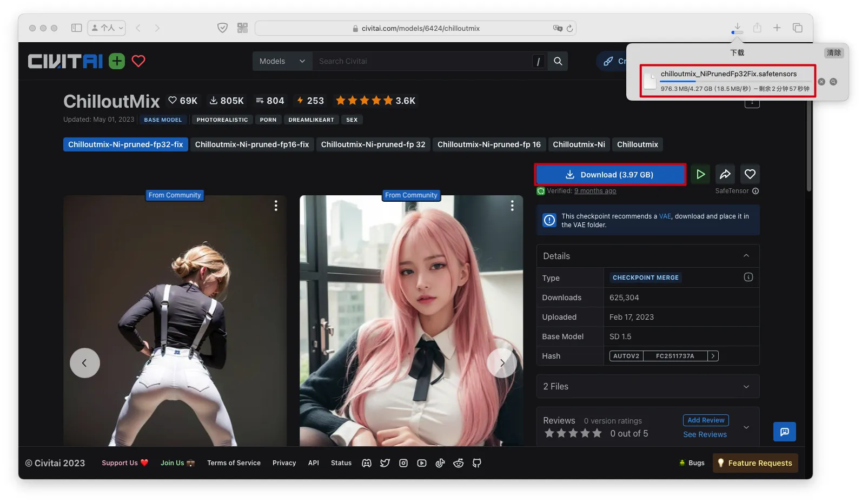Screen dimensions: 868x502
Task: Open the Safari sidebar panel
Action: [76, 28]
